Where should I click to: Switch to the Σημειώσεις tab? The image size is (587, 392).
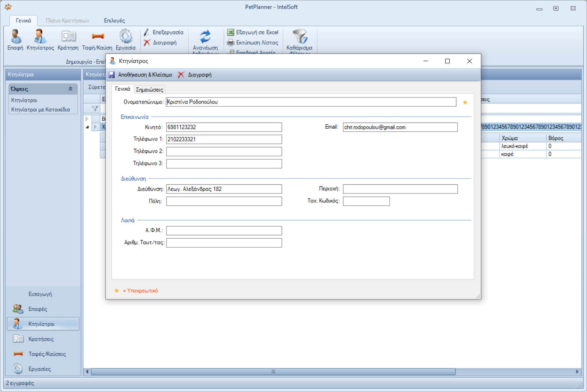tap(149, 90)
